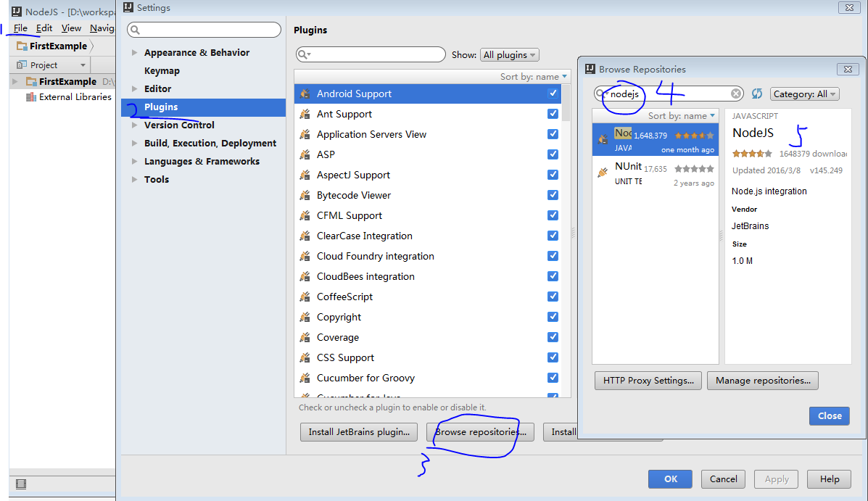The width and height of the screenshot is (868, 501).
Task: Click the NUnit plugin icon in repositories
Action: click(x=603, y=173)
